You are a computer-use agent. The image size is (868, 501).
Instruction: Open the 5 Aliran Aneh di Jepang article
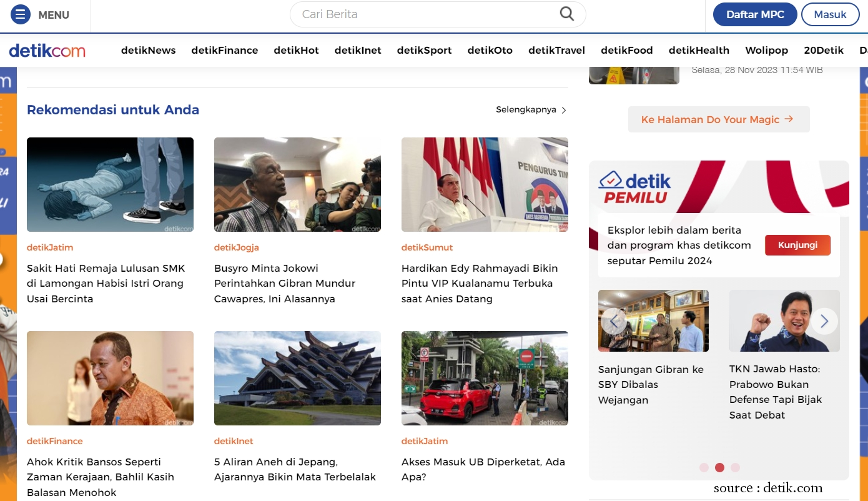(295, 470)
